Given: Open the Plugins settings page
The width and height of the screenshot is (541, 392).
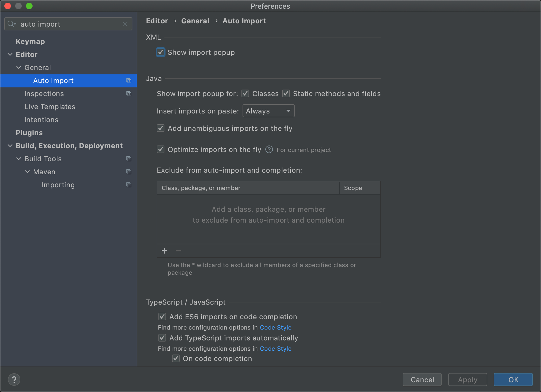Looking at the screenshot, I should pos(29,133).
